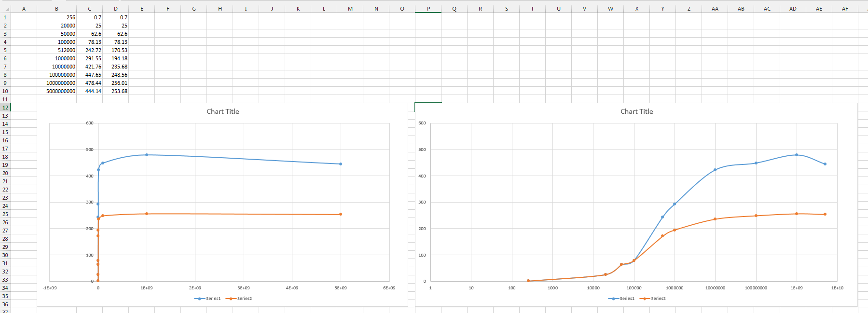Click the 600 vertical axis label in left chart
868x313 pixels.
coord(90,123)
